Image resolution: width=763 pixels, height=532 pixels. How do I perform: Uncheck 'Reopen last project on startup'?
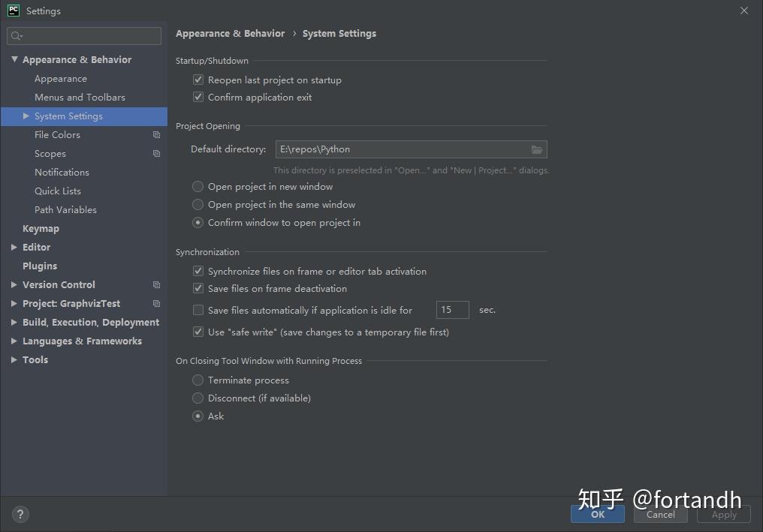[198, 80]
